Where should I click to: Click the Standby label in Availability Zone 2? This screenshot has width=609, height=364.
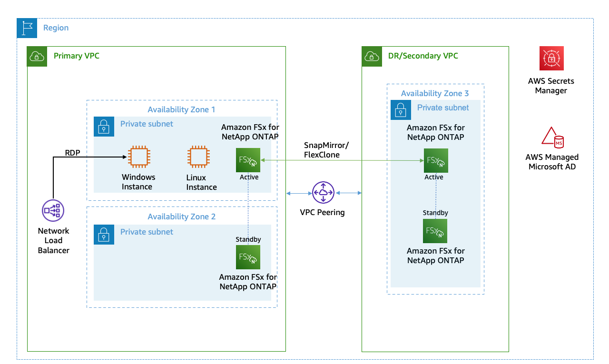(x=248, y=239)
